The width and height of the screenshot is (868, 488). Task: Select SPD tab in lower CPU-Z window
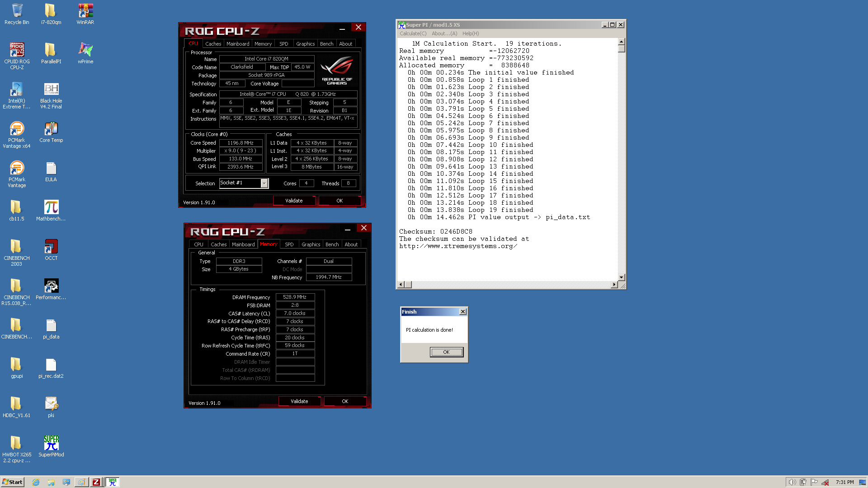pos(289,244)
